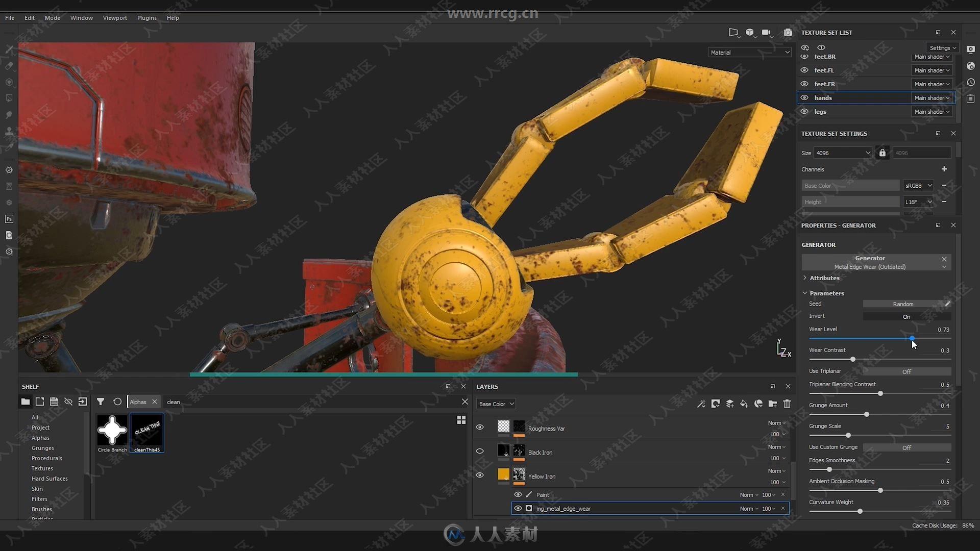Click the size lock button
The image size is (980, 551).
point(882,153)
